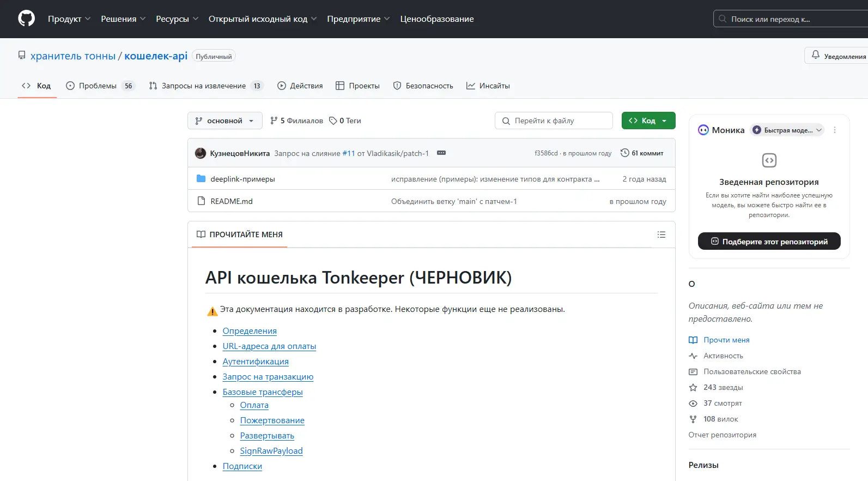
Task: Open the хранитель тонны owner link
Action: 73,56
